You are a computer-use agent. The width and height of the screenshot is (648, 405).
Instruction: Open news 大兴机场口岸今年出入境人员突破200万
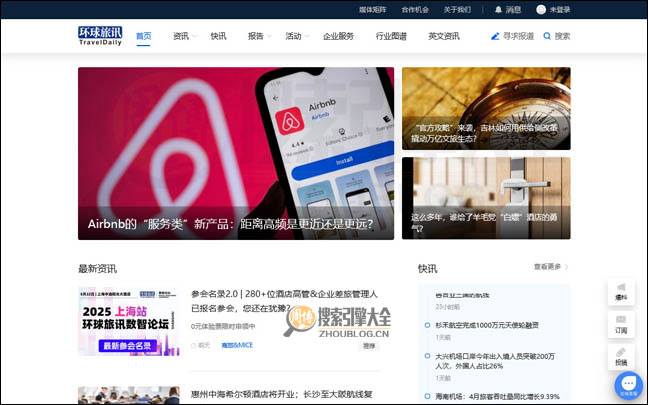pyautogui.click(x=495, y=361)
